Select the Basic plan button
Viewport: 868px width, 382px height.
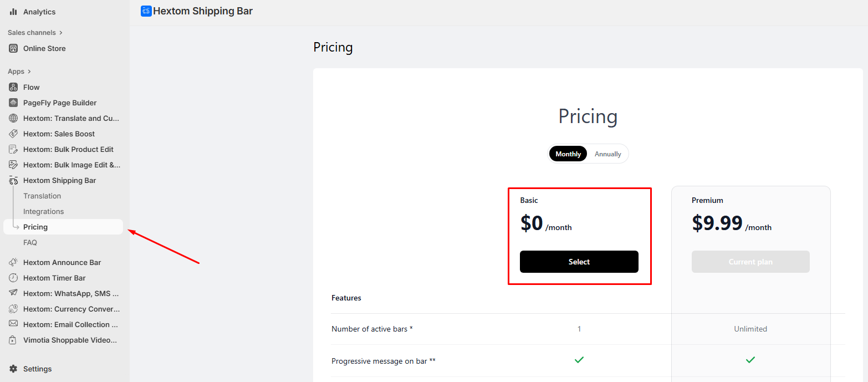[579, 262]
